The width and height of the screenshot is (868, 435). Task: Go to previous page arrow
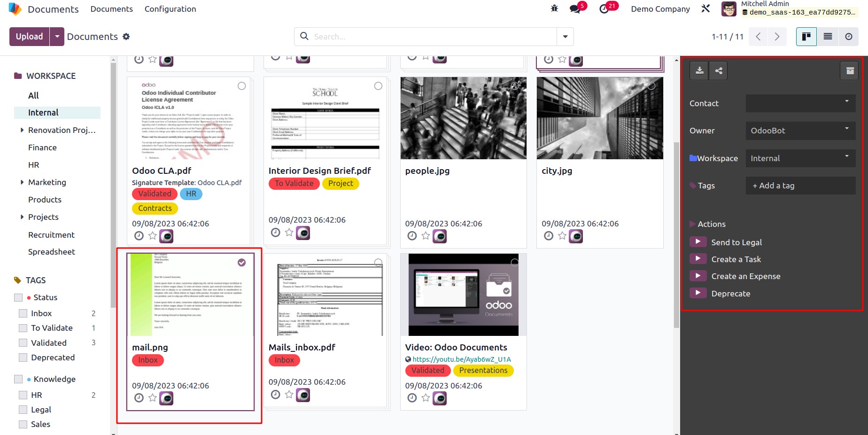tap(758, 37)
